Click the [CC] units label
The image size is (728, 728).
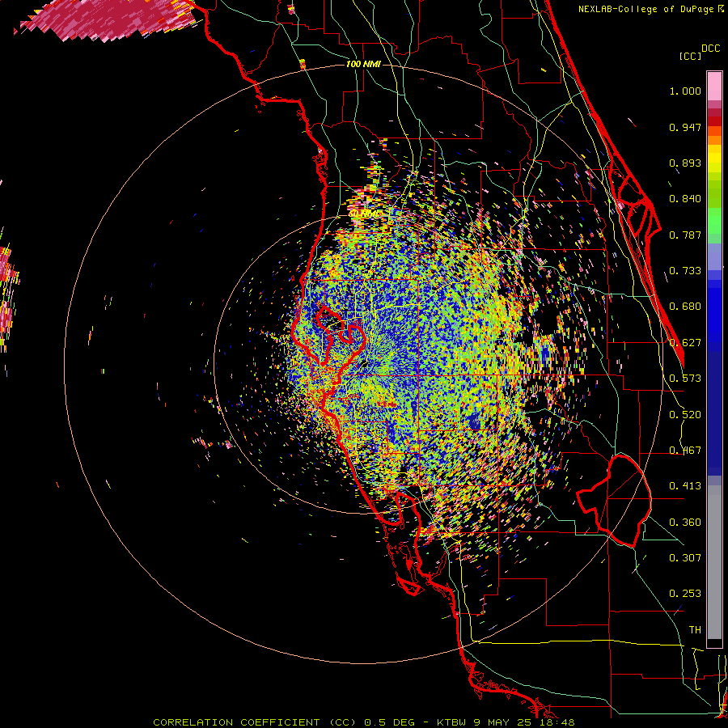tap(690, 56)
